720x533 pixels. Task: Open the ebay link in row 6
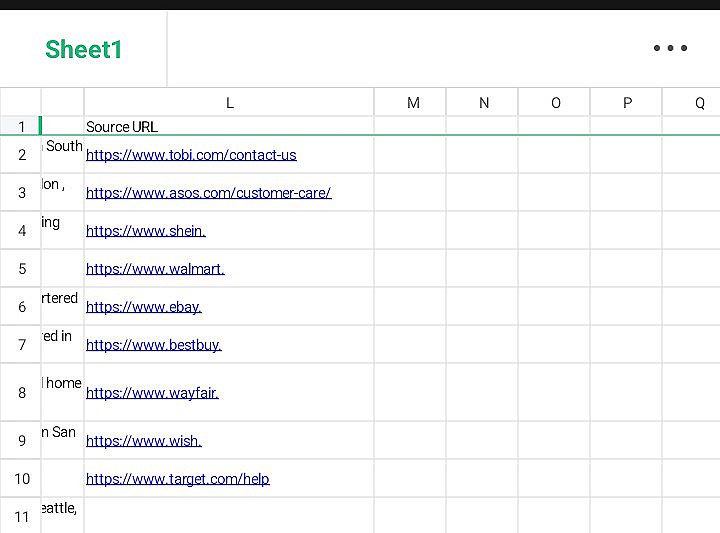(x=144, y=307)
